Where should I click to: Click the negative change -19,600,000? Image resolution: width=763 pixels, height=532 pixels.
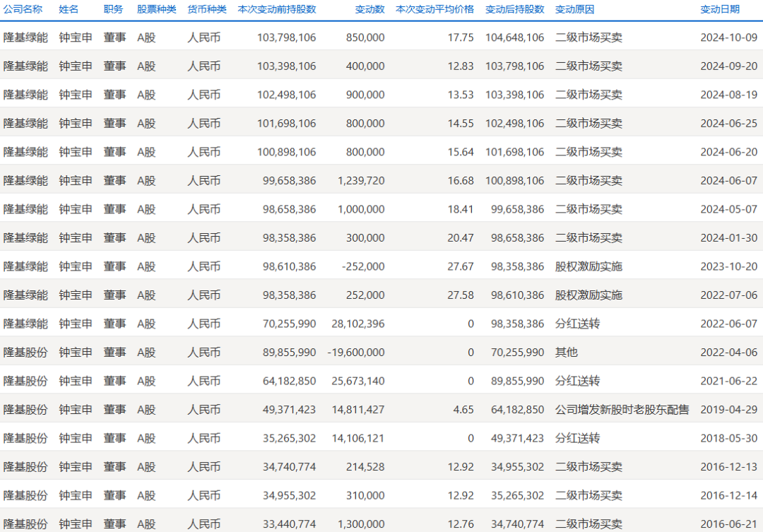356,353
